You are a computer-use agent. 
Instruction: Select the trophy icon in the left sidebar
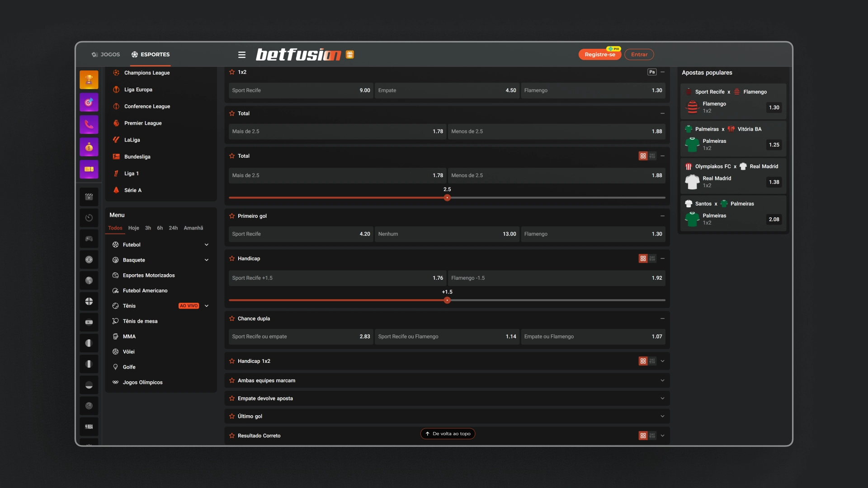[x=89, y=80]
